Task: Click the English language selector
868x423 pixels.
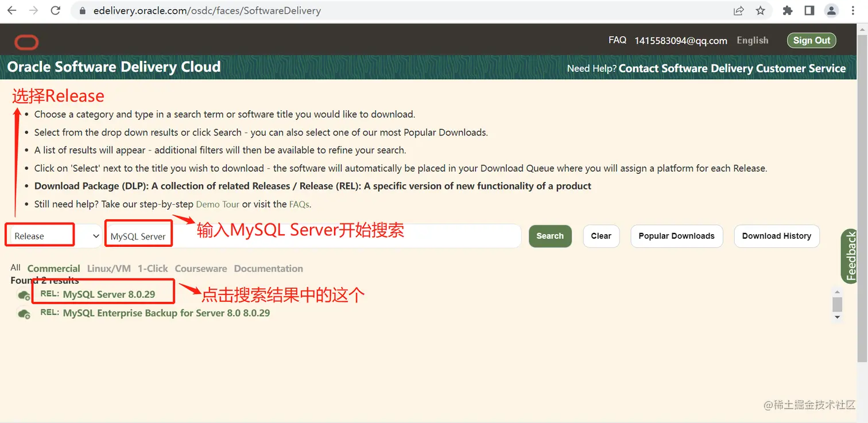Action: pos(753,40)
